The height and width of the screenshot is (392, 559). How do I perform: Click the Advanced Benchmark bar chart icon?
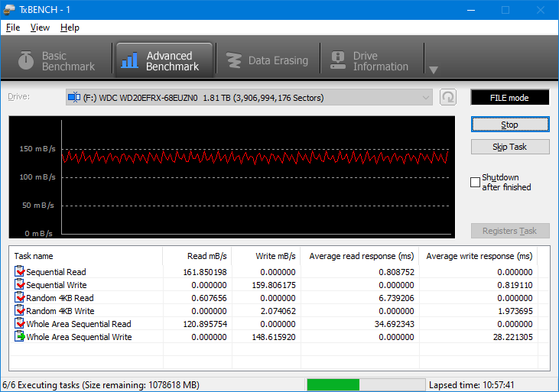click(x=129, y=60)
